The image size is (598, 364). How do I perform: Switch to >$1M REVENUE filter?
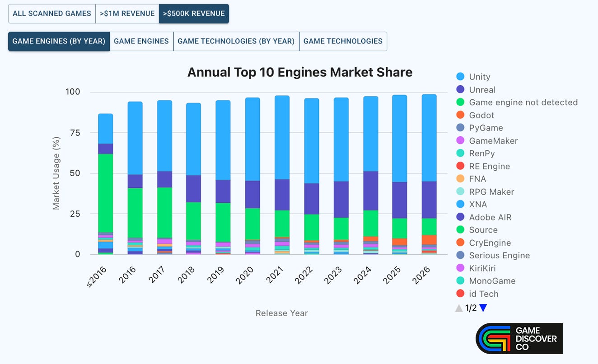pos(127,14)
